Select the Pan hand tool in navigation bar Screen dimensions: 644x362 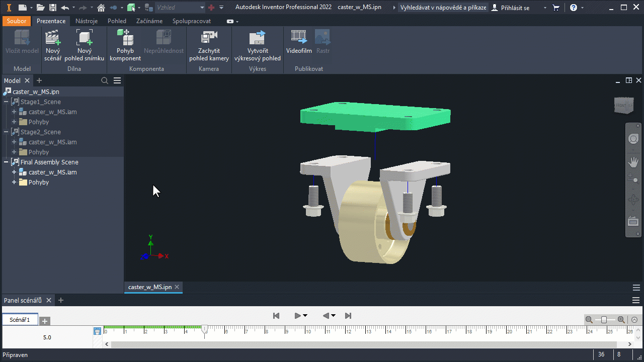point(633,162)
